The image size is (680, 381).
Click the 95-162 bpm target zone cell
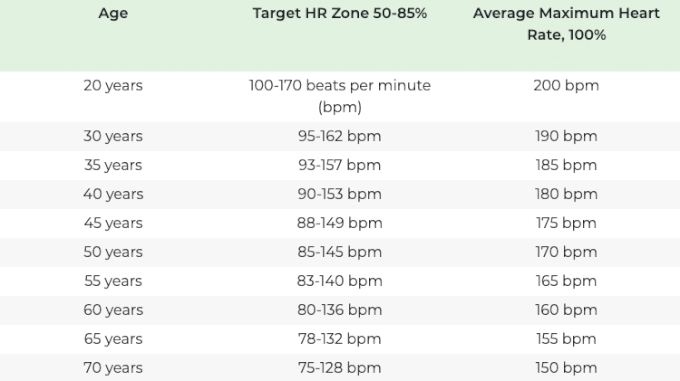tap(340, 136)
